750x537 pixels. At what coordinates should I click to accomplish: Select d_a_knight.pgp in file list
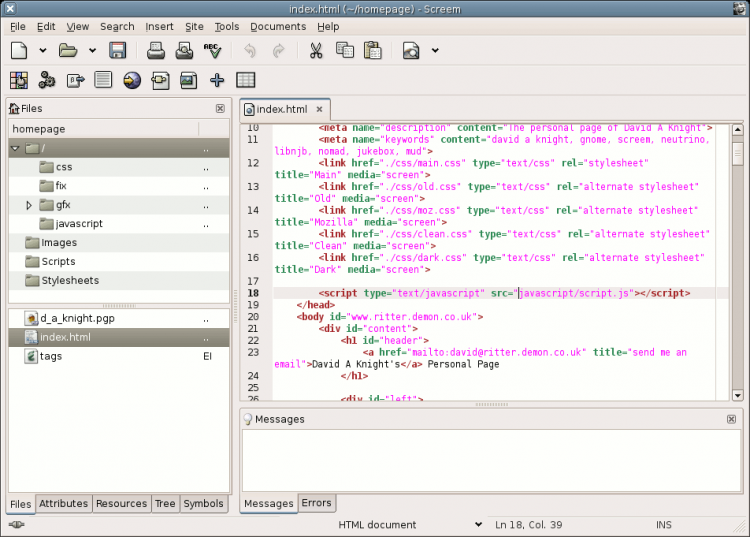pos(78,318)
